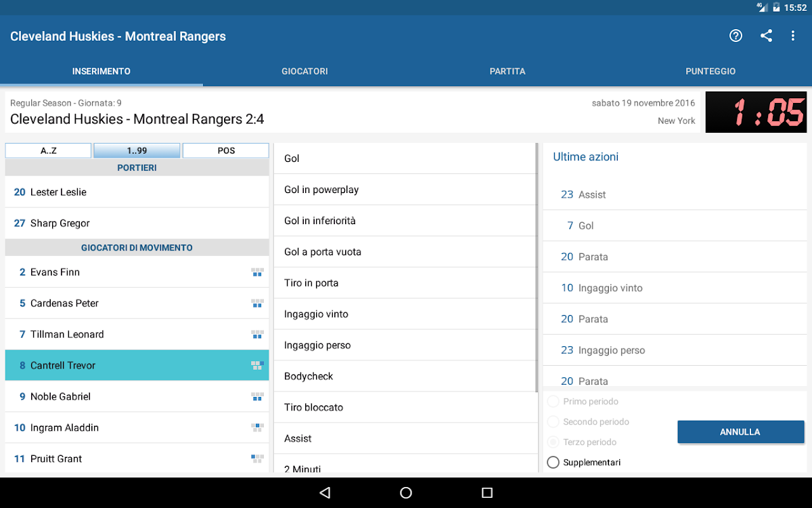Select the Supplementari period radio button
The height and width of the screenshot is (508, 812).
(x=553, y=463)
